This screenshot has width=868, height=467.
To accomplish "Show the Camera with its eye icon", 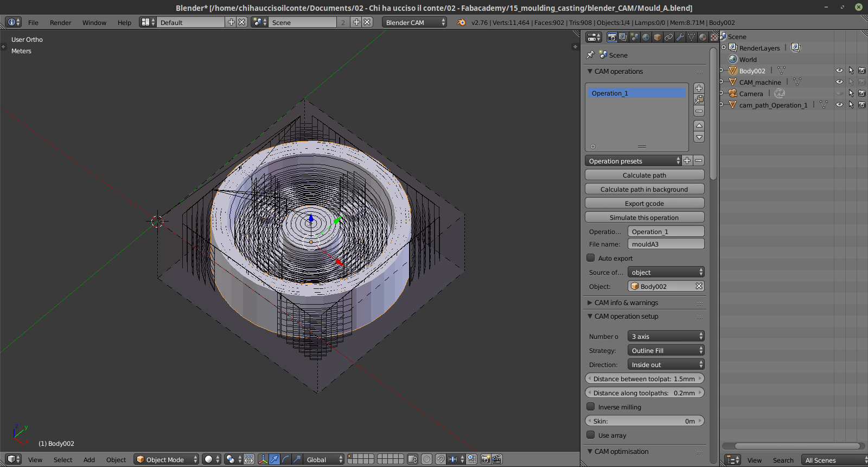I will 839,93.
